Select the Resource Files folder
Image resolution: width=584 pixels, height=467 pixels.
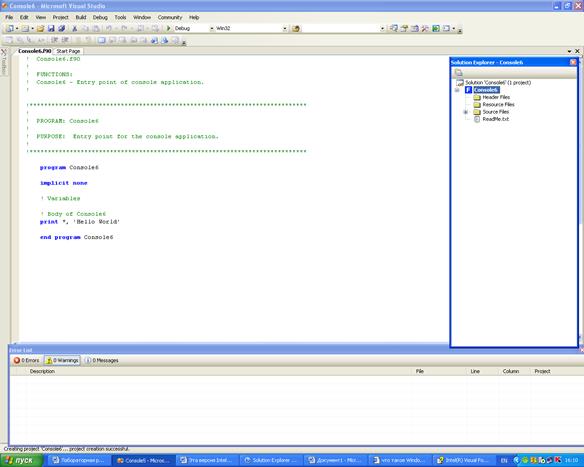[x=498, y=105]
